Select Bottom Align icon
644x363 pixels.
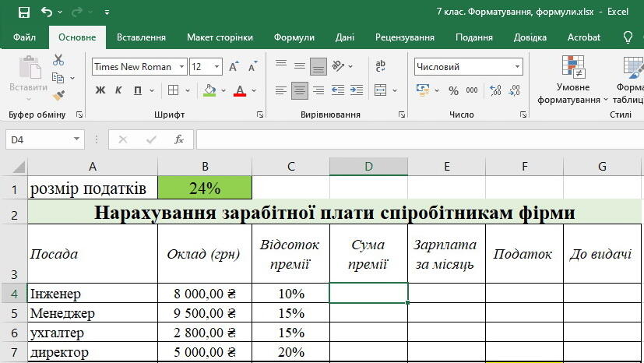pos(318,66)
